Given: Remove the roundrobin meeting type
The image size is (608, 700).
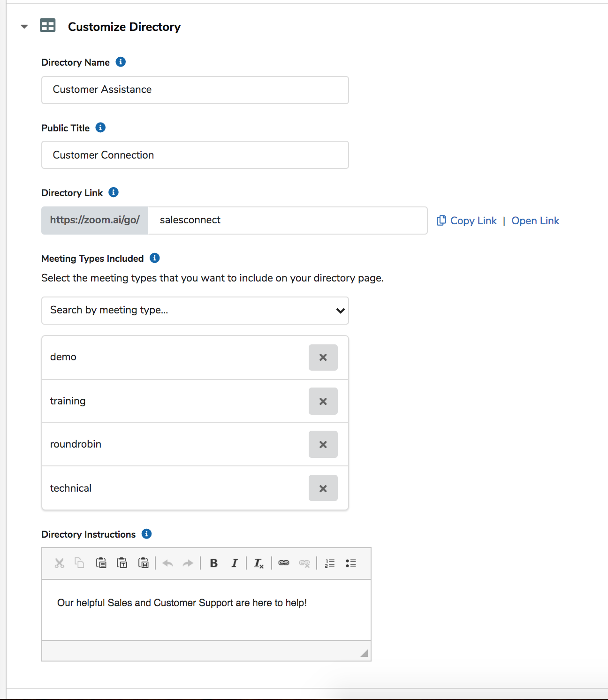Looking at the screenshot, I should pos(323,444).
